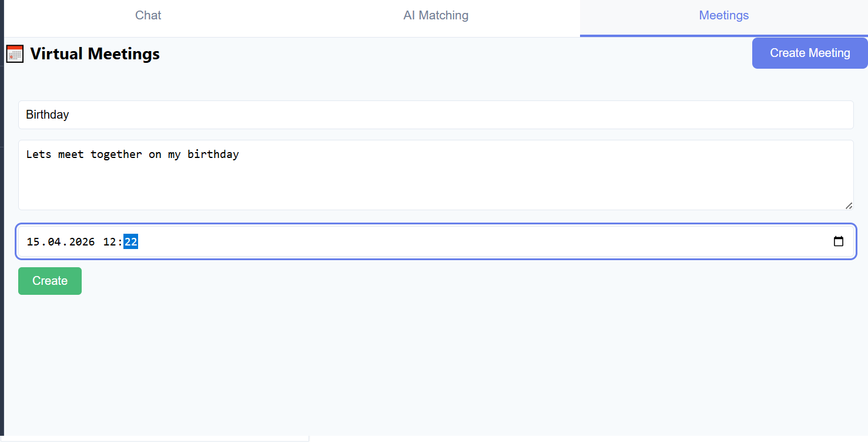Switch to the Chat tab
This screenshot has width=868, height=444.
[x=148, y=16]
